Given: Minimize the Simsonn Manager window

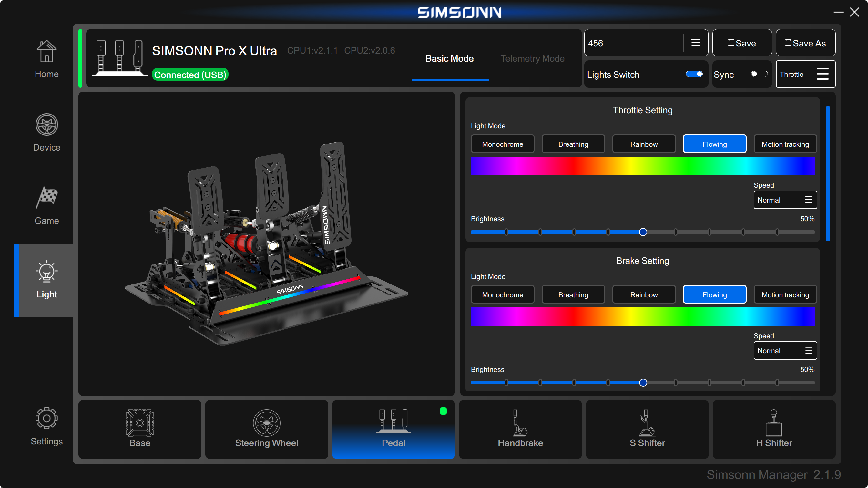Looking at the screenshot, I should [x=839, y=12].
